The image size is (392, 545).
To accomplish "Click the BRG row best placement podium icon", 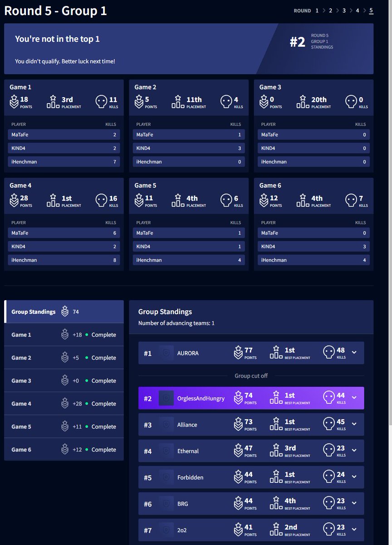I will point(276,503).
